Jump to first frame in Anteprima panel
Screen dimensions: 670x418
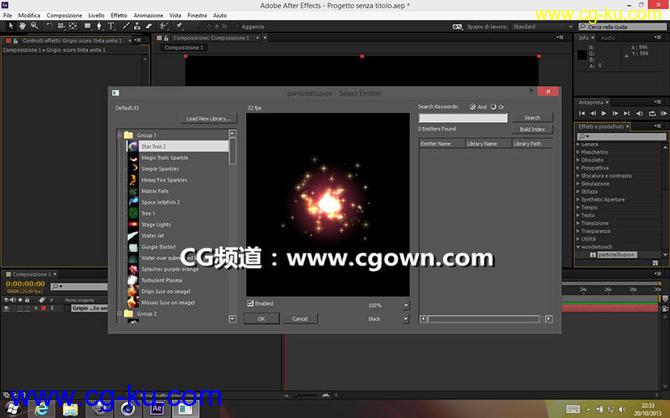coord(582,113)
